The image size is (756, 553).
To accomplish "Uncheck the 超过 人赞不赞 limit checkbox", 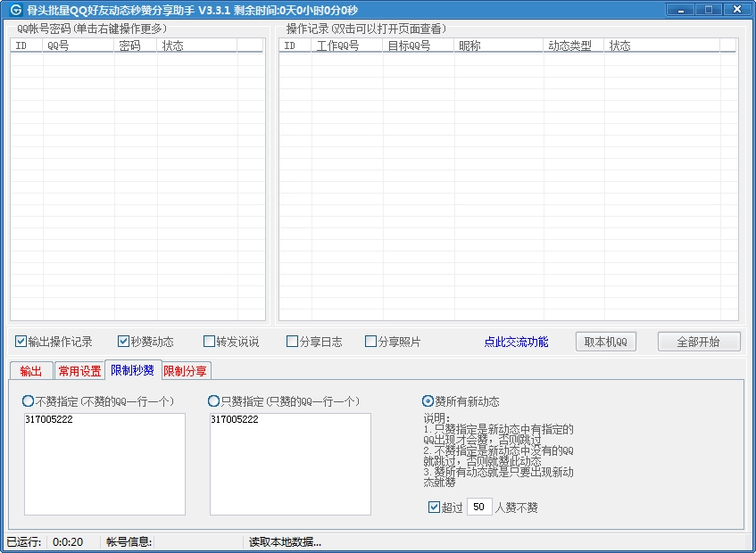I will point(435,507).
